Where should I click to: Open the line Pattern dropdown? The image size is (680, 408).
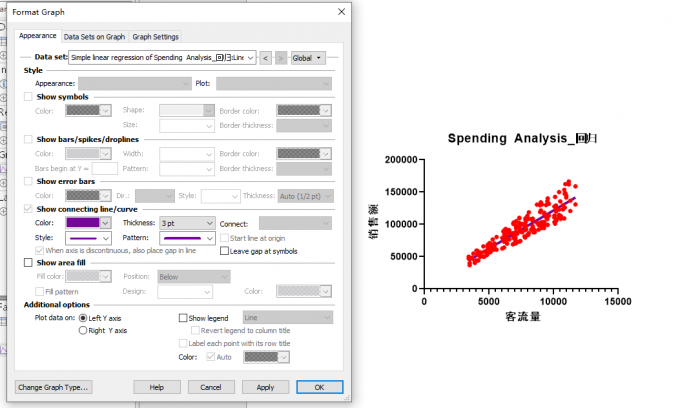(187, 238)
